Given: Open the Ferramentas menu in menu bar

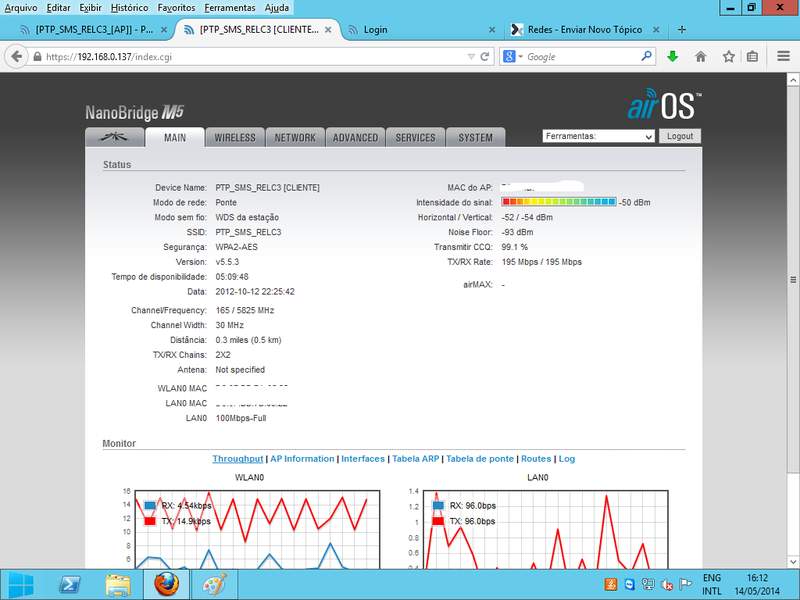Looking at the screenshot, I should coord(230,8).
